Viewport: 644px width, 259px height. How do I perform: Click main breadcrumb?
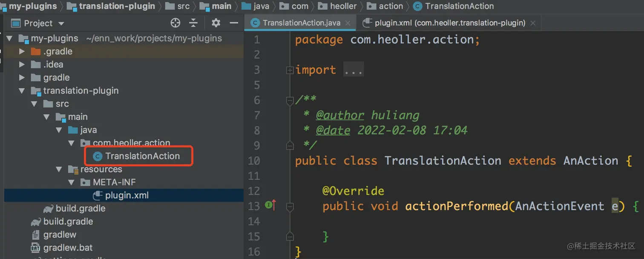pos(221,6)
